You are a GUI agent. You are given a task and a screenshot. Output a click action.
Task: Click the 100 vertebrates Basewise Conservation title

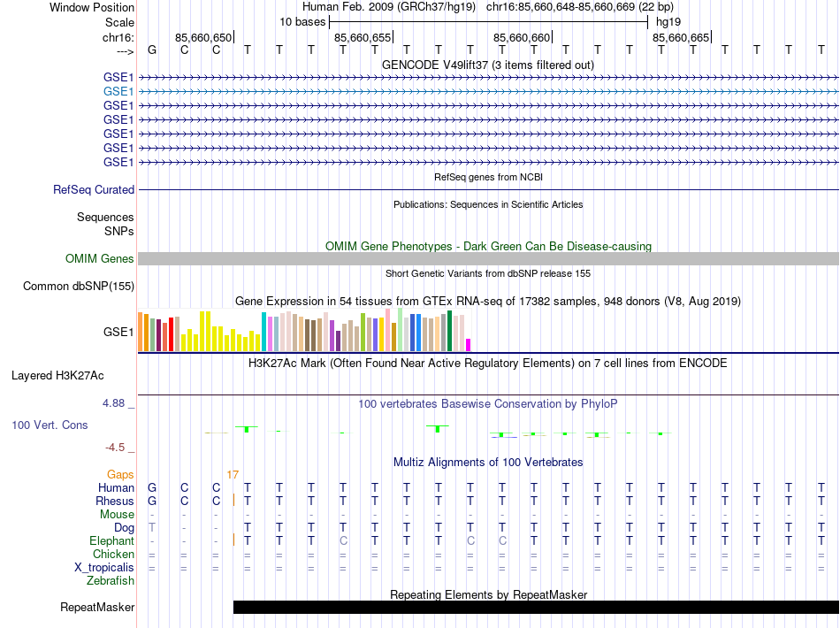[487, 403]
